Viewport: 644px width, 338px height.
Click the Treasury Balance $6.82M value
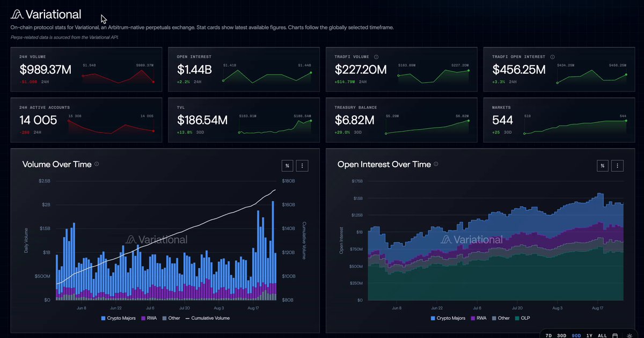pyautogui.click(x=354, y=121)
